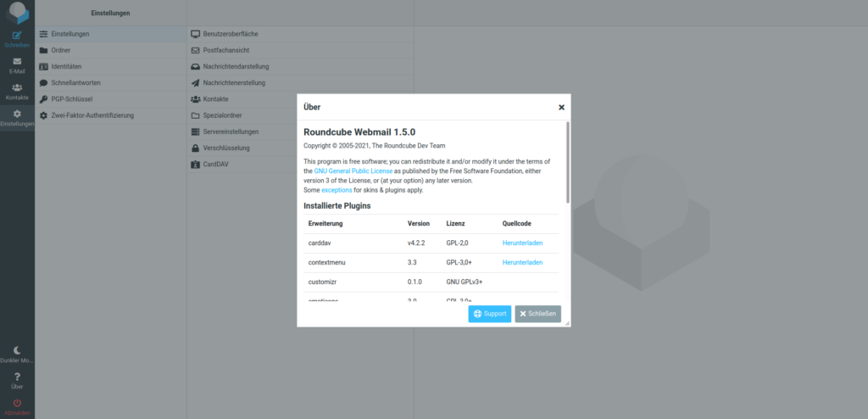Click the Lizenz column header
The height and width of the screenshot is (419, 868).
pos(455,224)
